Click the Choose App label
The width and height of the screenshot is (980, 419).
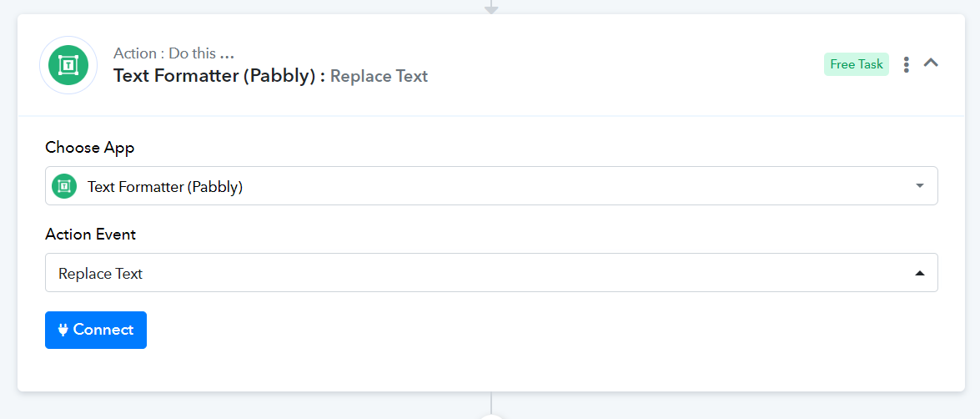tap(90, 148)
